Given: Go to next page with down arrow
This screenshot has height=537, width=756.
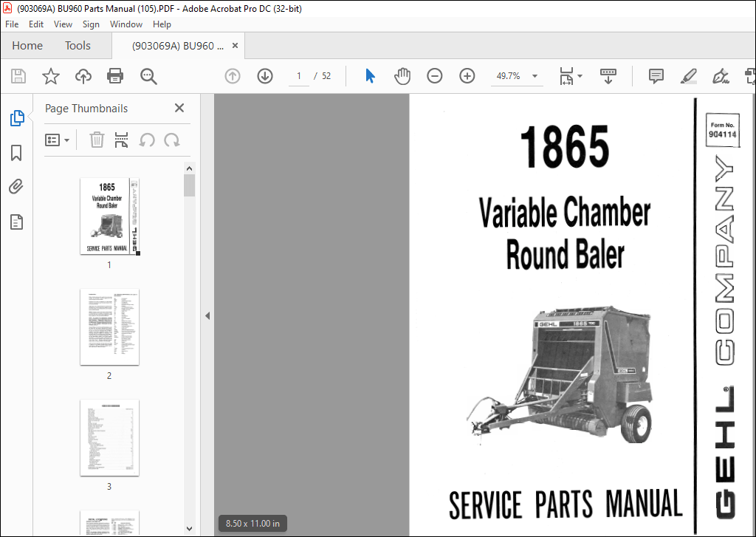Looking at the screenshot, I should point(264,76).
